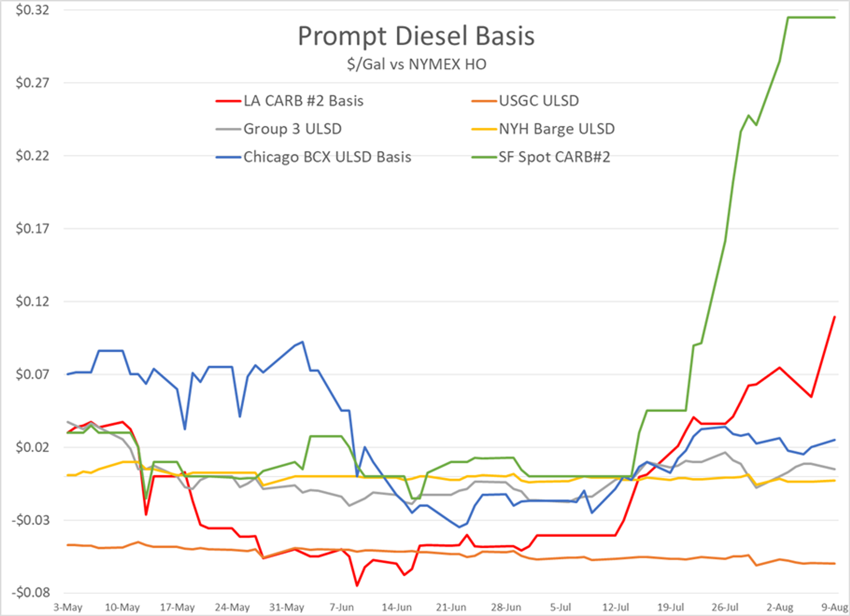Screen dimensions: 850x616
Task: Click the "$0.17" y-axis label
Action: [33, 228]
